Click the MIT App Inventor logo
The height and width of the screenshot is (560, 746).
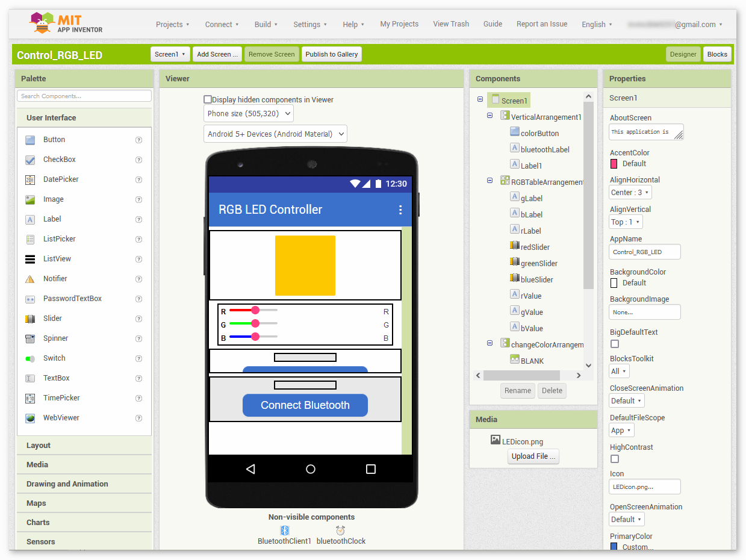(66, 23)
